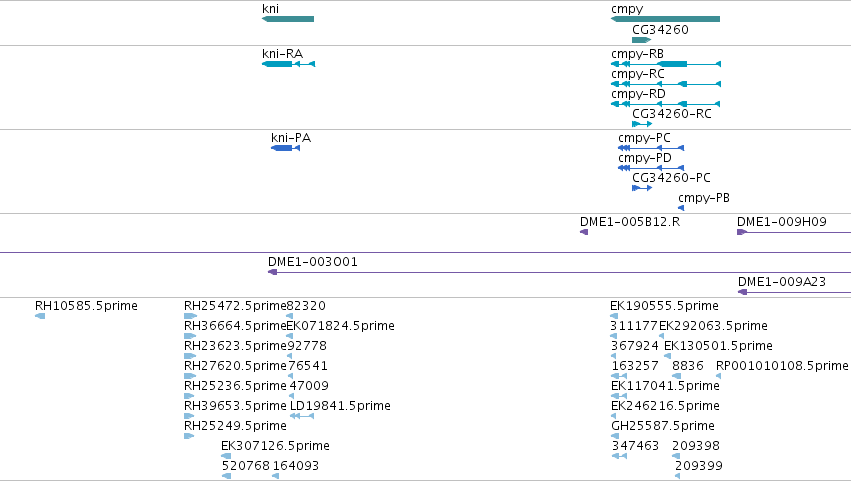Click the RH25472.5prime EST glyph
The height and width of the screenshot is (481, 851).
[x=190, y=316]
